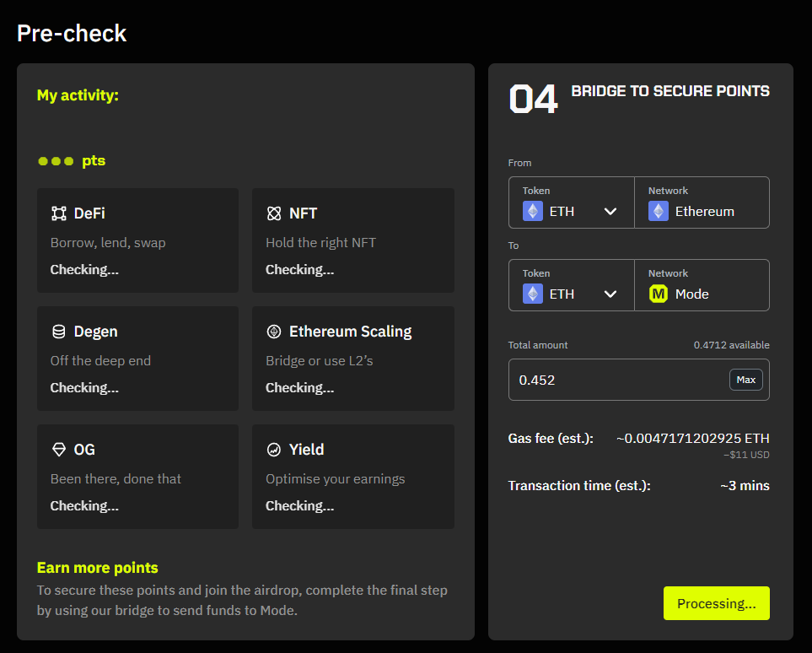Select the Degen activity card
This screenshot has height=653, width=812.
137,359
